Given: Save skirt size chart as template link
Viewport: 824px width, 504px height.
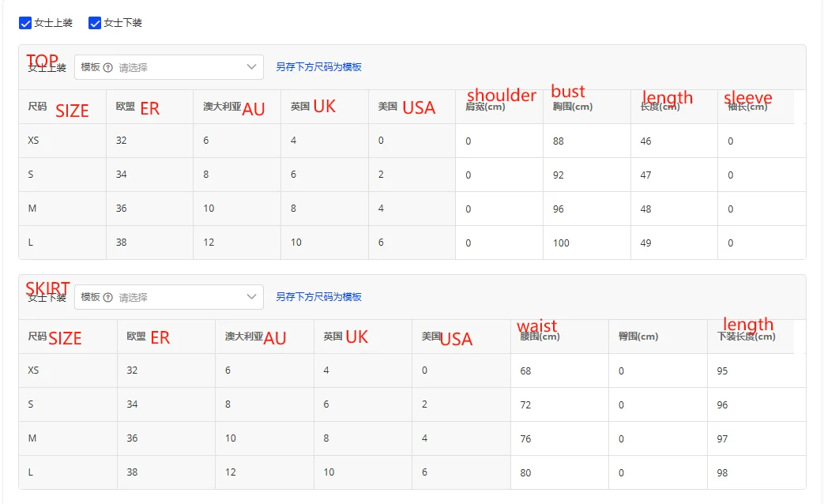Looking at the screenshot, I should pyautogui.click(x=318, y=297).
